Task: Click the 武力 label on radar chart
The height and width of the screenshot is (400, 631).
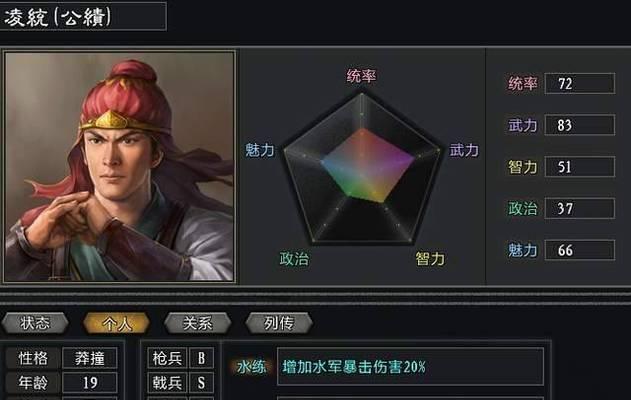Action: 464,150
